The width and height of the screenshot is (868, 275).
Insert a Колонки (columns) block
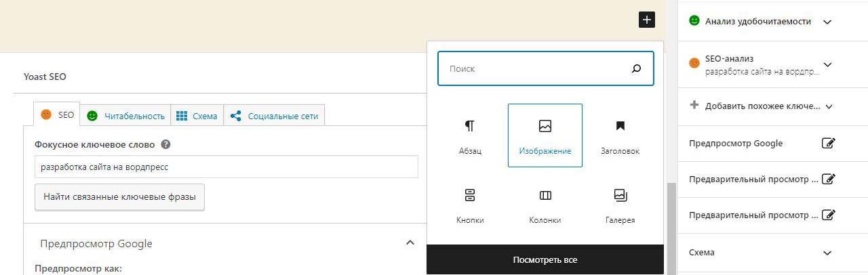[x=545, y=205]
